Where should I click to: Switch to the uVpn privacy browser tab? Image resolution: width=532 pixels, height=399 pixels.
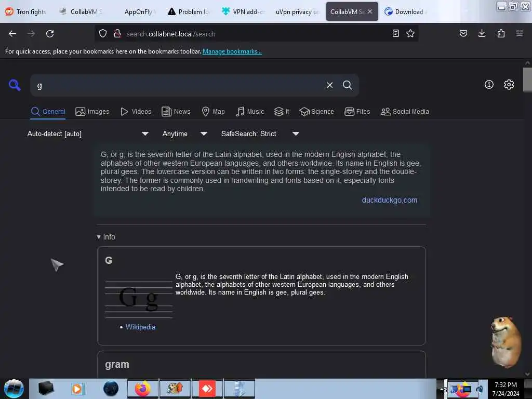click(x=297, y=11)
